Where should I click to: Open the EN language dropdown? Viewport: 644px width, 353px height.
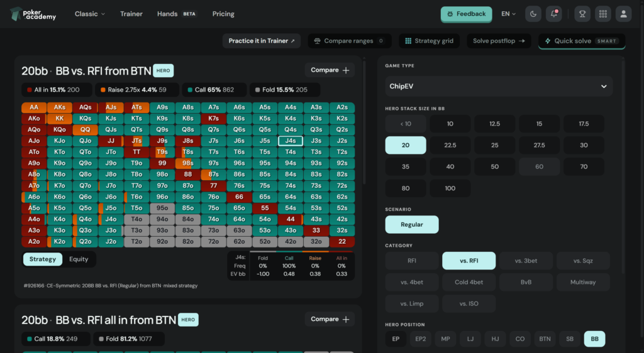(508, 14)
